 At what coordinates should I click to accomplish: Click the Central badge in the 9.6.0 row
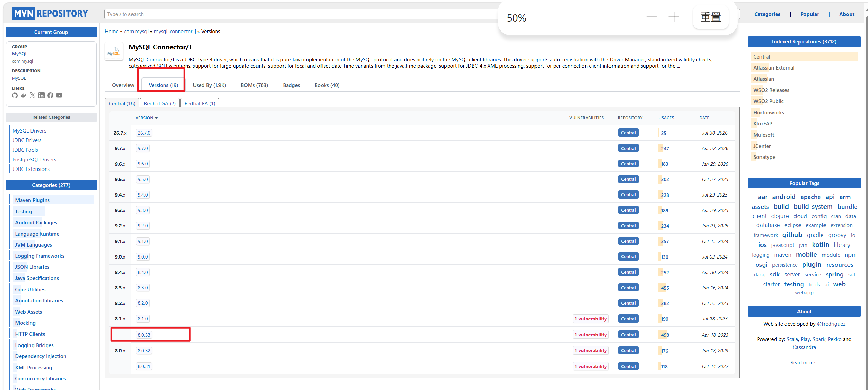(628, 164)
